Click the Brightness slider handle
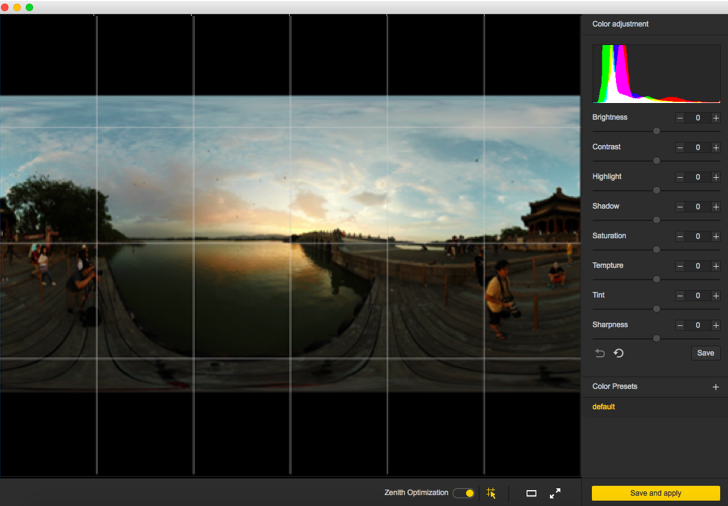The width and height of the screenshot is (728, 506). click(x=656, y=131)
